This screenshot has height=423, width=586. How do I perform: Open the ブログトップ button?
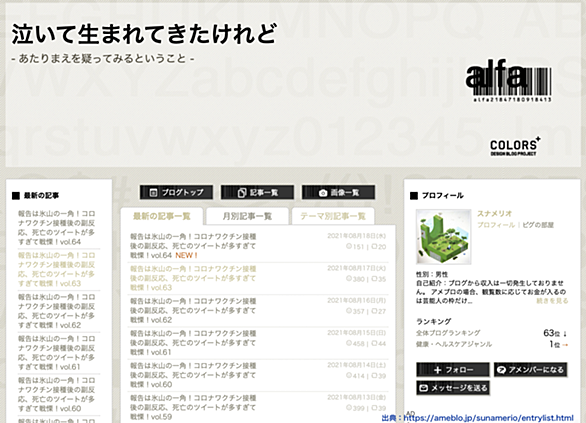pos(176,192)
